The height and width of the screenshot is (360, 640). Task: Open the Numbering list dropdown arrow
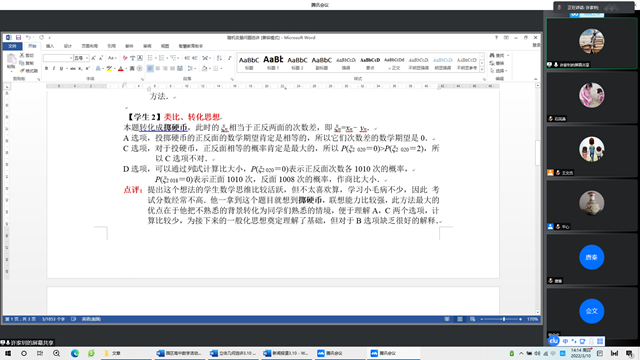[x=167, y=58]
